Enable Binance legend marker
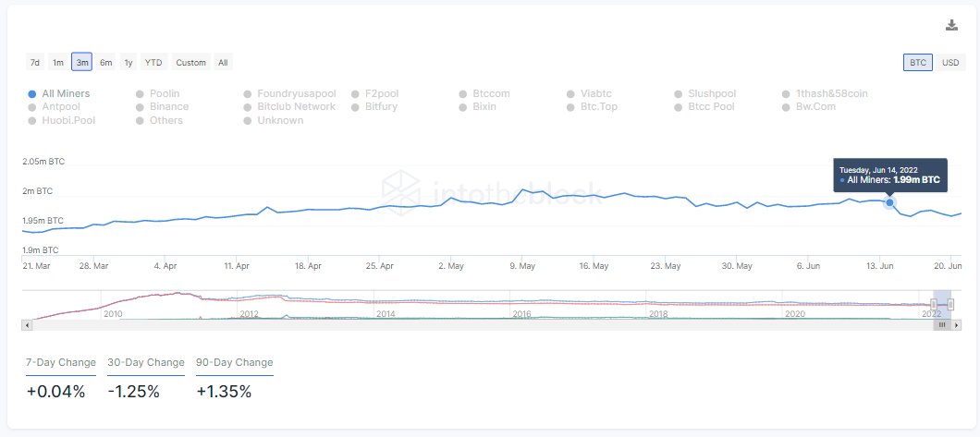 [140, 107]
